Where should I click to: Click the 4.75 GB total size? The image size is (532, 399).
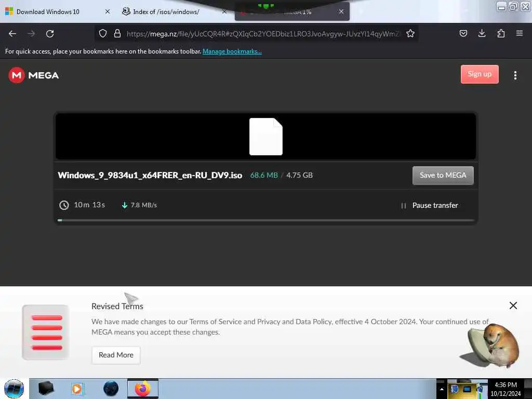(300, 175)
